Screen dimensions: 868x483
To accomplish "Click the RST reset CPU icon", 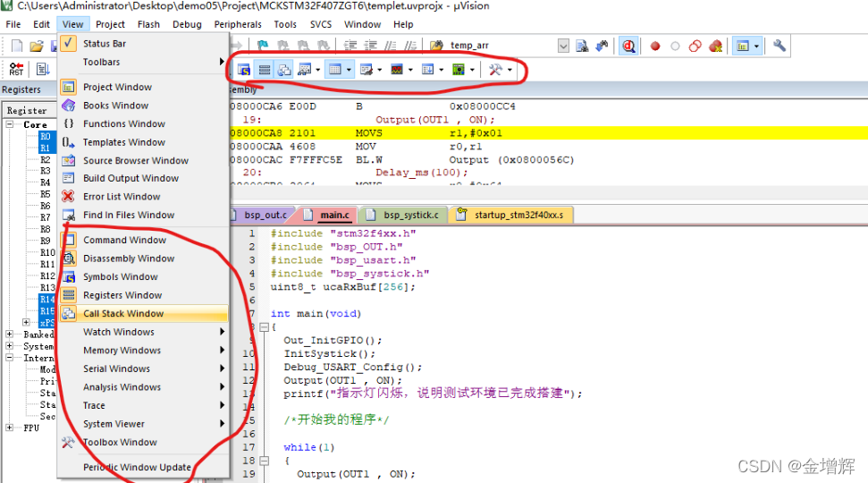I will point(16,69).
